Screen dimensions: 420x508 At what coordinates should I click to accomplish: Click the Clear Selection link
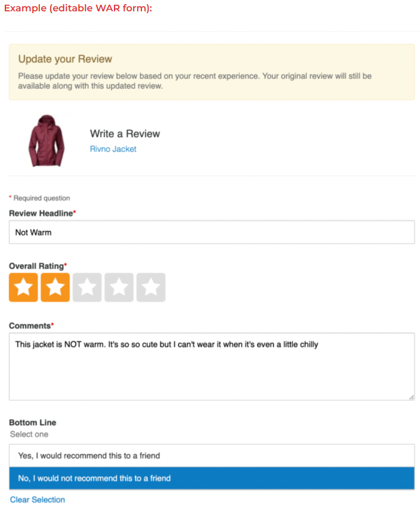(37, 500)
